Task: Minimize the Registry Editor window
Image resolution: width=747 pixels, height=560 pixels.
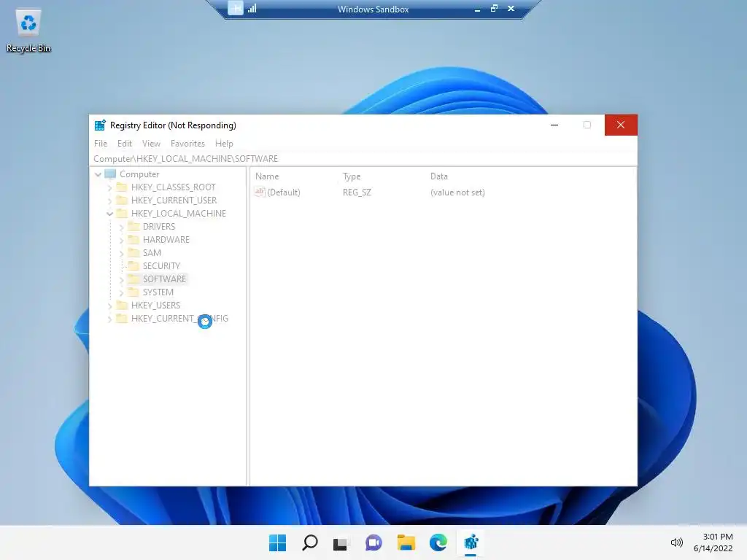Action: 554,125
